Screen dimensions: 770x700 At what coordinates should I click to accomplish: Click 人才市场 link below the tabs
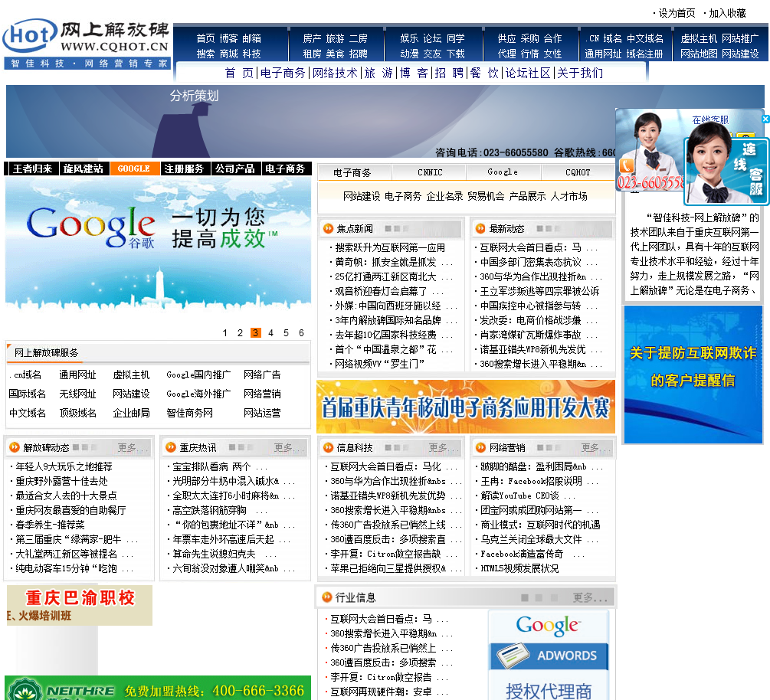click(x=568, y=196)
